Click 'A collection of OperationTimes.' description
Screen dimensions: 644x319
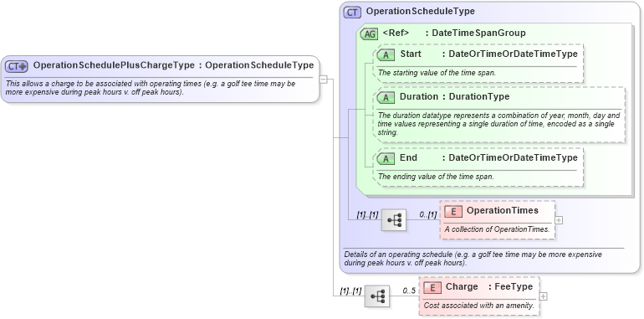[x=497, y=229]
